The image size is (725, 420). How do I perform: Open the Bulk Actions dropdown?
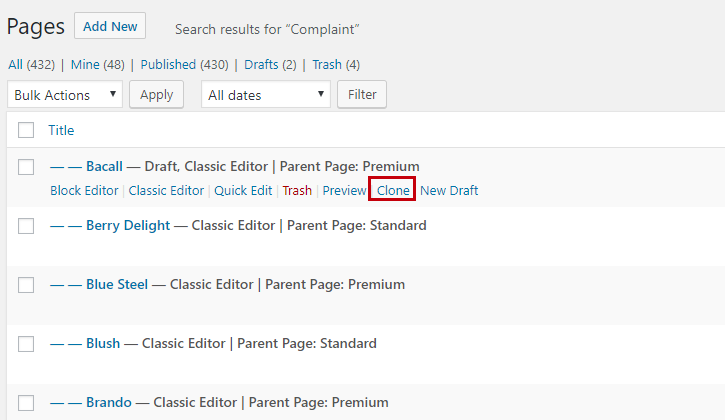(x=65, y=95)
